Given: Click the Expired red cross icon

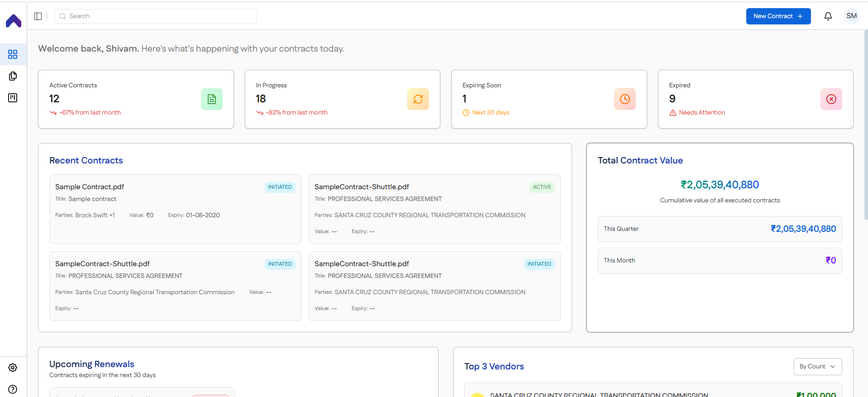Looking at the screenshot, I should [x=831, y=99].
